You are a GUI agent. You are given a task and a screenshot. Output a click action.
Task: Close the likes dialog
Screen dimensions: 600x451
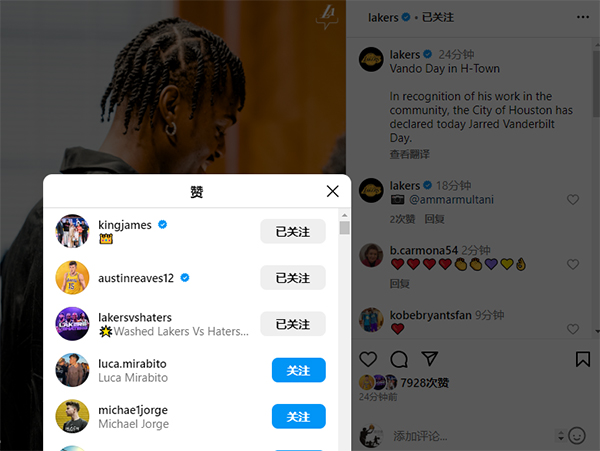333,191
